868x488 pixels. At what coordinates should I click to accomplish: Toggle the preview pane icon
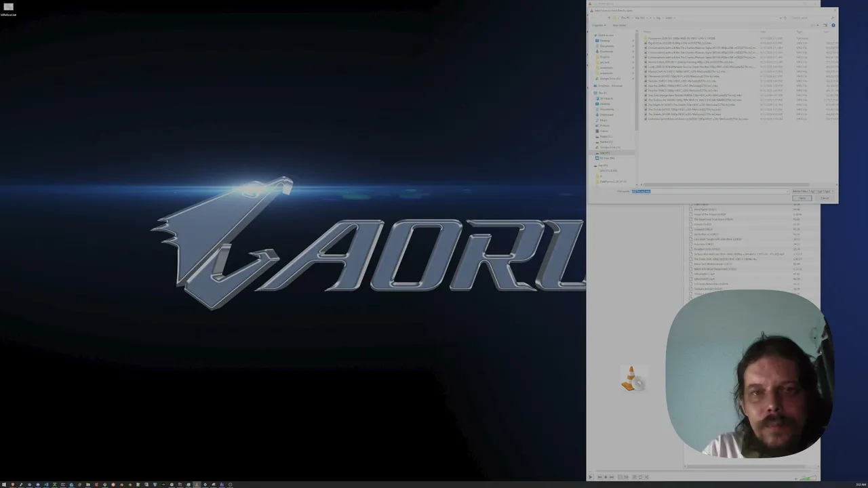[x=825, y=25]
